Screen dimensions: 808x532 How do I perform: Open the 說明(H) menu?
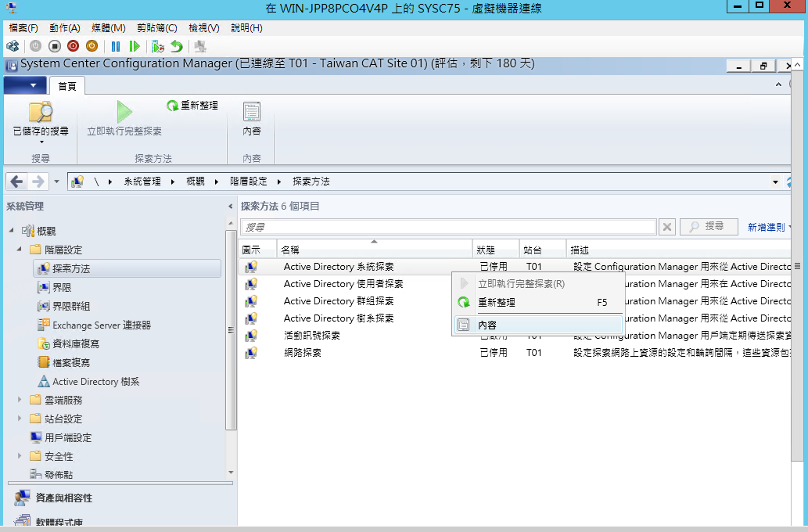click(247, 28)
